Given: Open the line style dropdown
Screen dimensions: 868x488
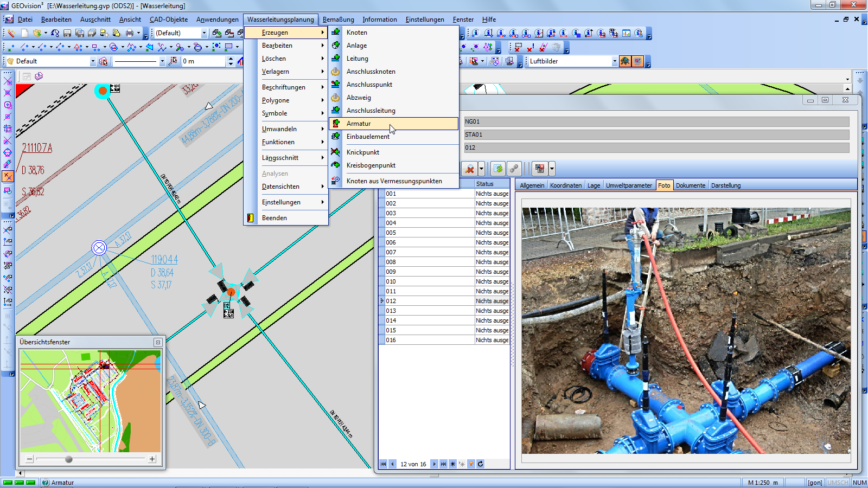Looking at the screenshot, I should point(162,61).
